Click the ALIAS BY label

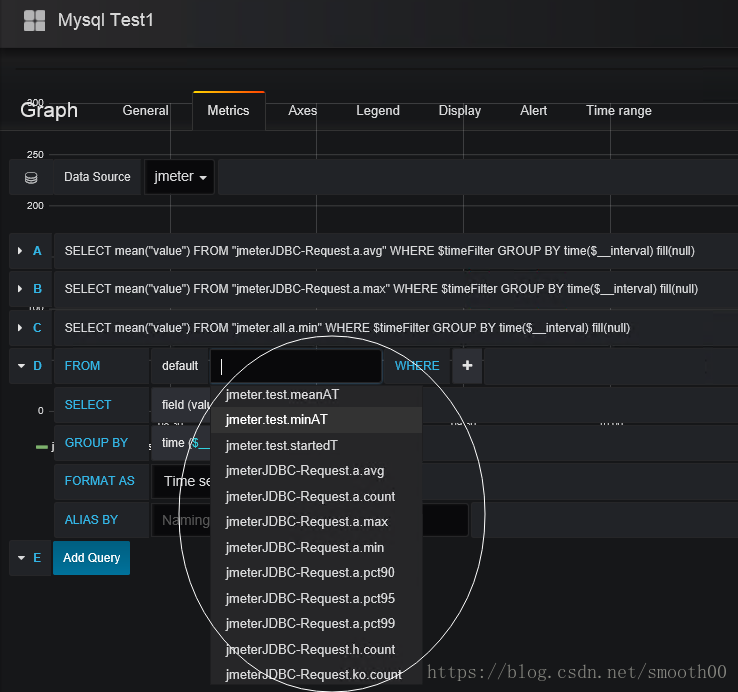pos(91,520)
